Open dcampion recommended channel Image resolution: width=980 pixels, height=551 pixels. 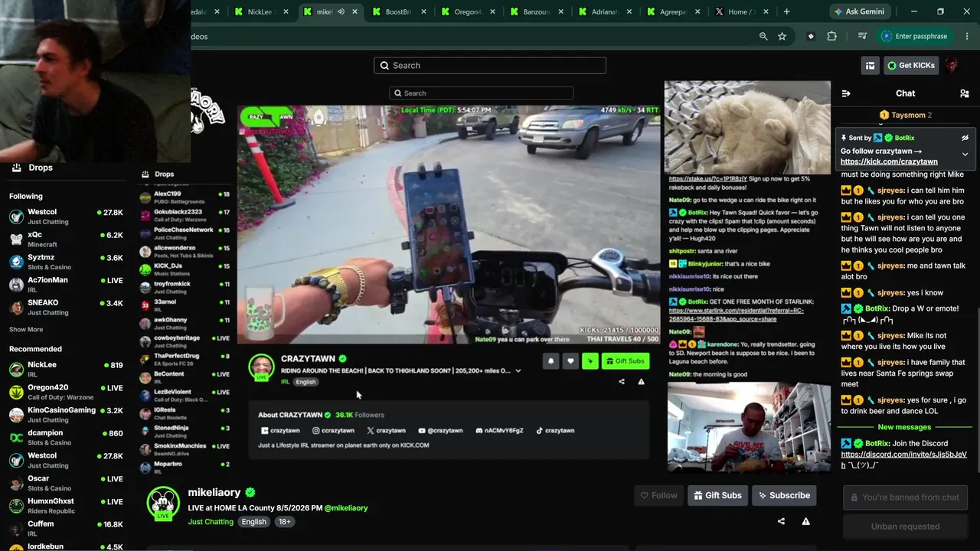pyautogui.click(x=67, y=438)
